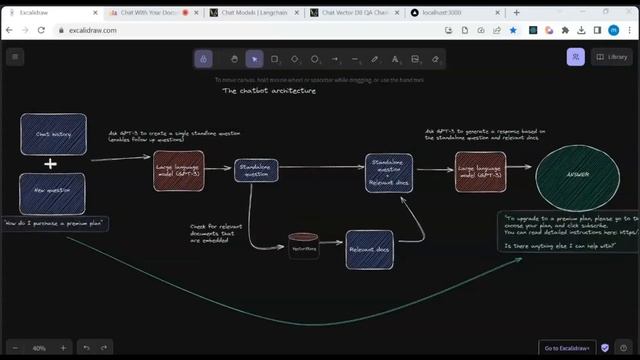Select the Insert image tool
The height and width of the screenshot is (360, 640).
pyautogui.click(x=415, y=59)
